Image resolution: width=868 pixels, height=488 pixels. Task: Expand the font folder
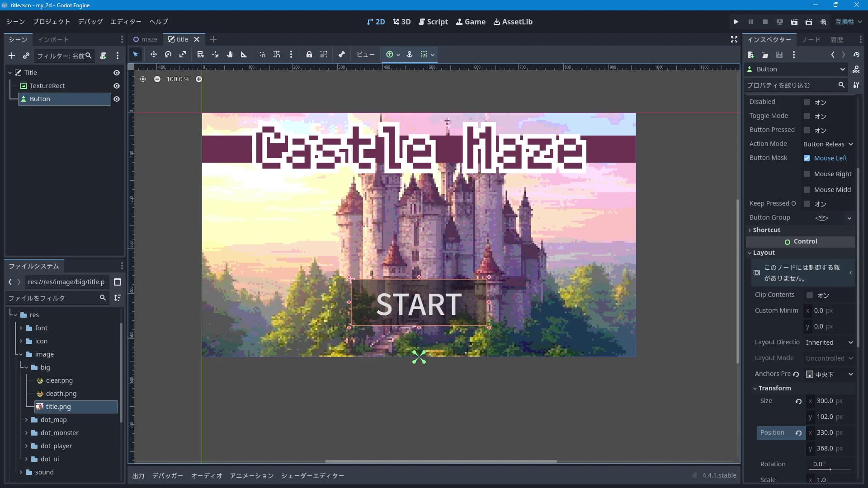pyautogui.click(x=21, y=328)
